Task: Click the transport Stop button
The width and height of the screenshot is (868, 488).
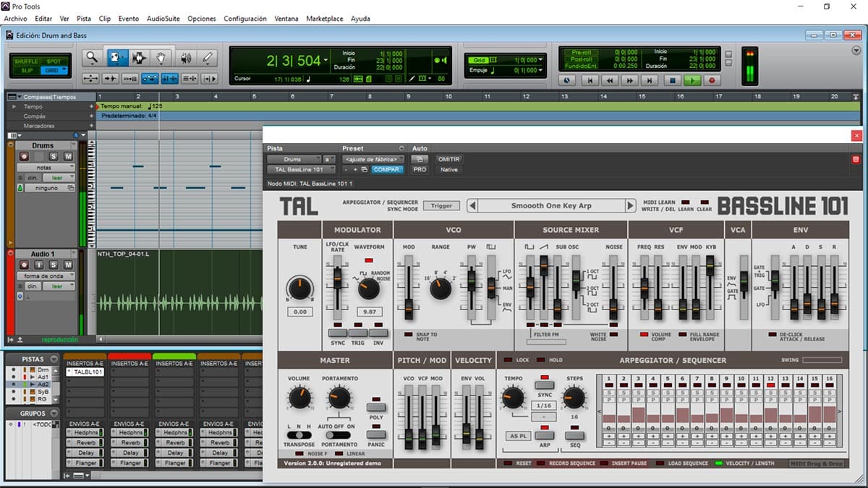Action: tap(672, 81)
